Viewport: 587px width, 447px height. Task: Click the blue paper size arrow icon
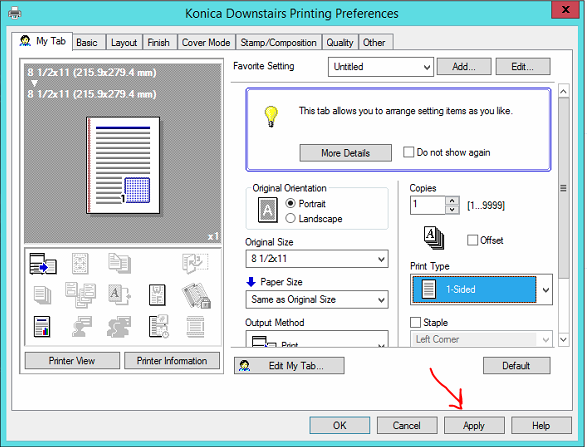pos(251,282)
